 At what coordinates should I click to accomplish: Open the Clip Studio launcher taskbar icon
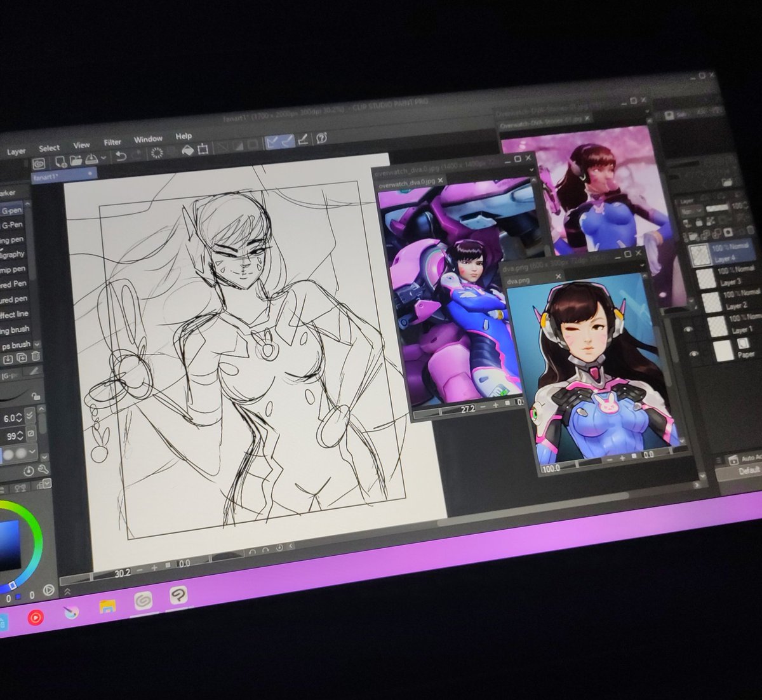pos(142,601)
